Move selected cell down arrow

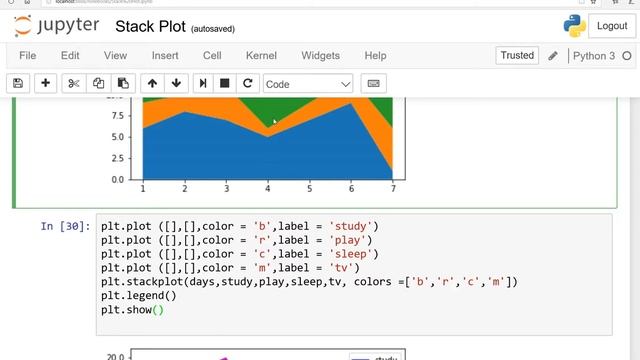pos(176,84)
